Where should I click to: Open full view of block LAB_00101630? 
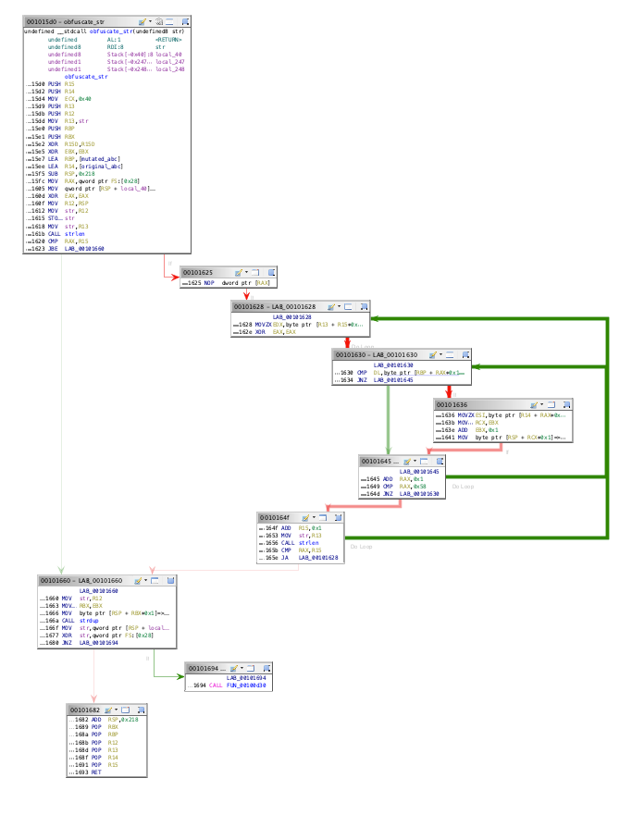click(x=450, y=355)
